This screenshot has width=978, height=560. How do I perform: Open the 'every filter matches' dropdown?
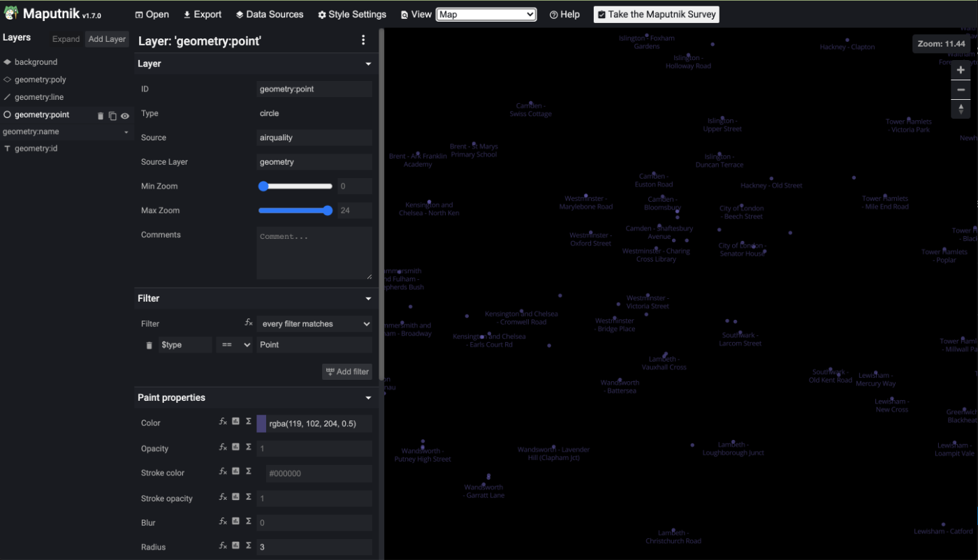click(314, 324)
